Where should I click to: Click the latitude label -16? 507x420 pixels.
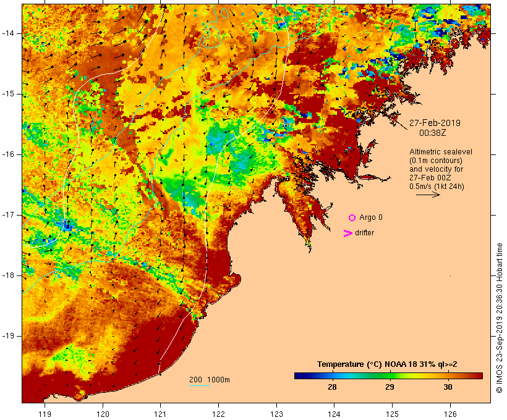[8, 154]
